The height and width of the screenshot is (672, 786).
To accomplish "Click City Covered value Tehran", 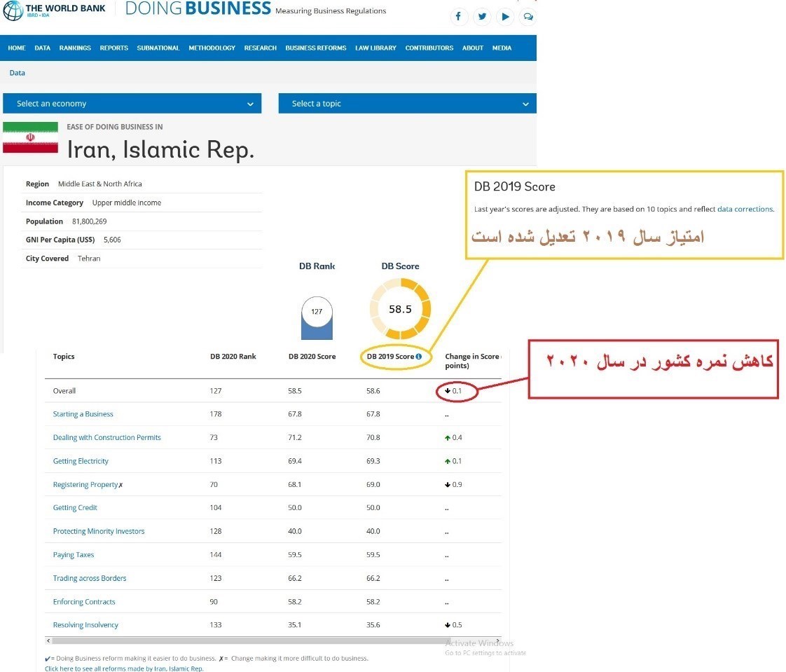I will [89, 259].
